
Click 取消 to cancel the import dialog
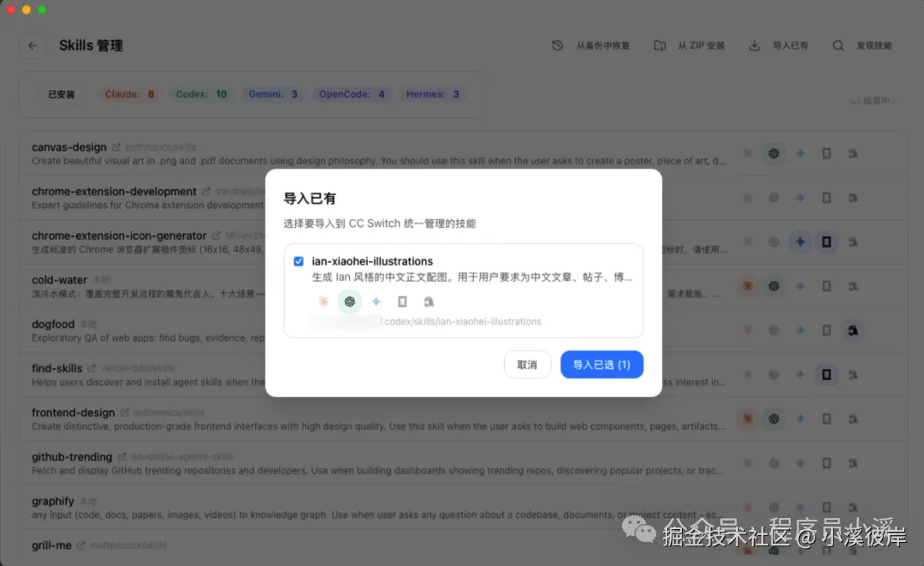coord(527,365)
